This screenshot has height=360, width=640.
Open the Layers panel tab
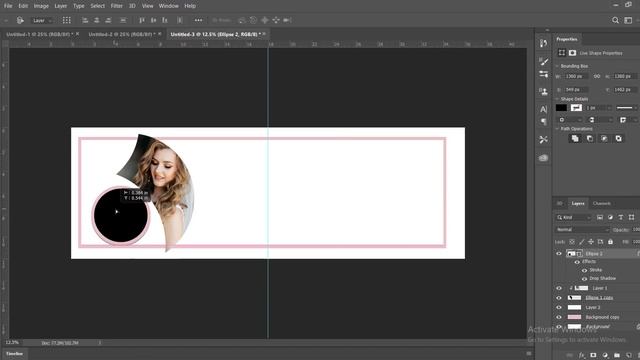point(578,203)
